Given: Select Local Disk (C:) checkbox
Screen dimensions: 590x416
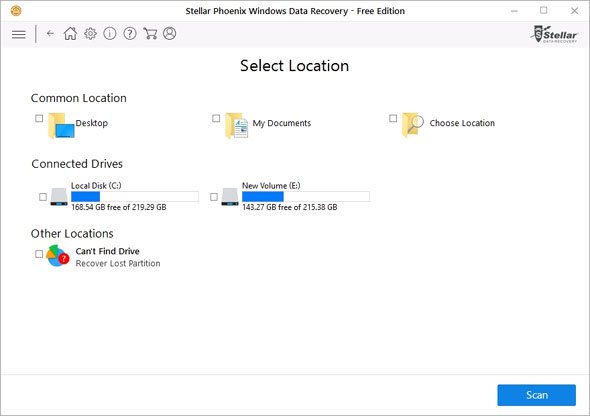Looking at the screenshot, I should point(43,197).
